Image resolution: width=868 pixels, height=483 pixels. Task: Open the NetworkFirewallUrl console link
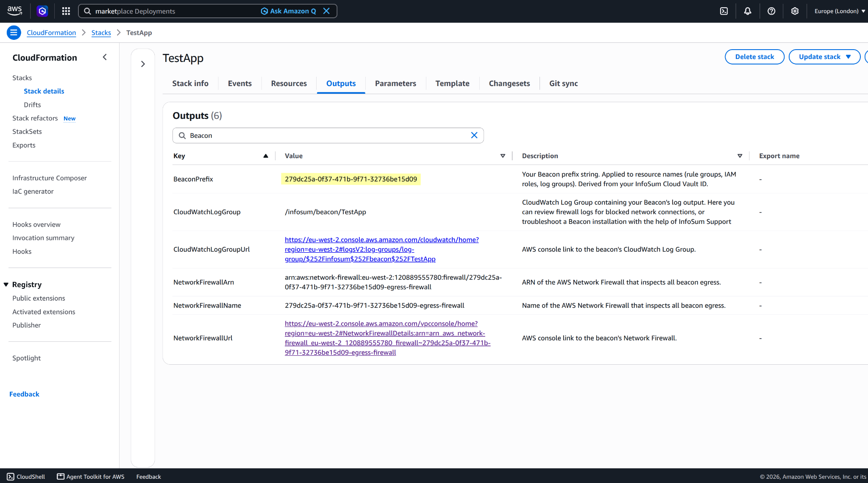pyautogui.click(x=387, y=338)
